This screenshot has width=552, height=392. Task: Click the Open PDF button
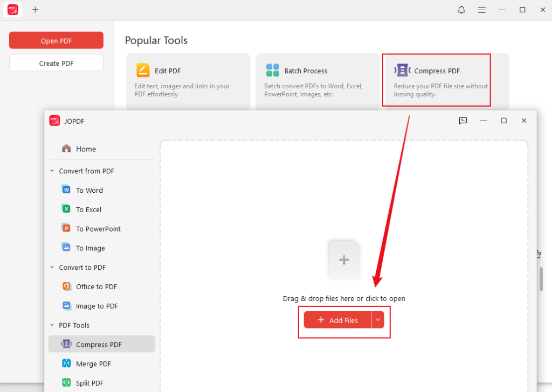(x=56, y=40)
